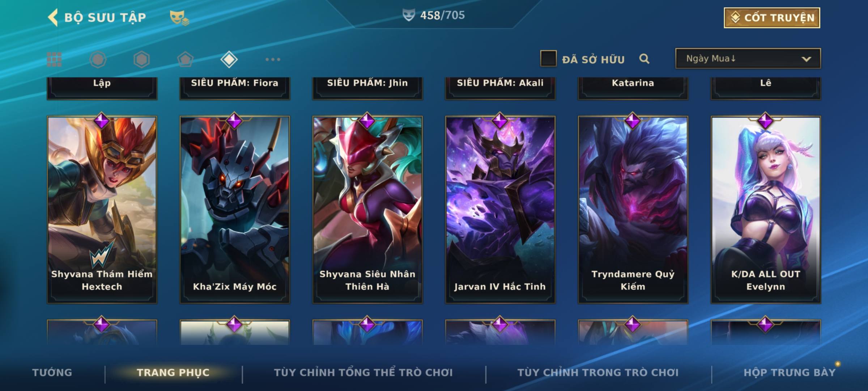Select the all-rarities grid filter icon
The width and height of the screenshot is (868, 391).
pyautogui.click(x=54, y=59)
